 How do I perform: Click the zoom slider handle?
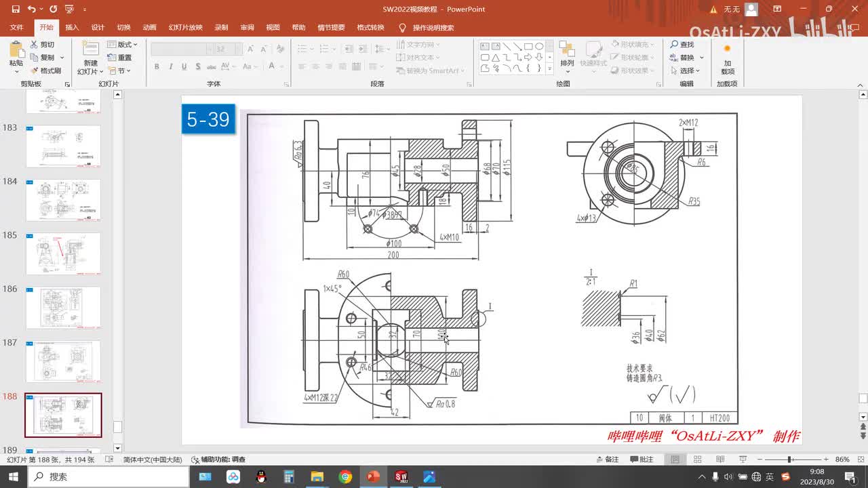click(790, 460)
